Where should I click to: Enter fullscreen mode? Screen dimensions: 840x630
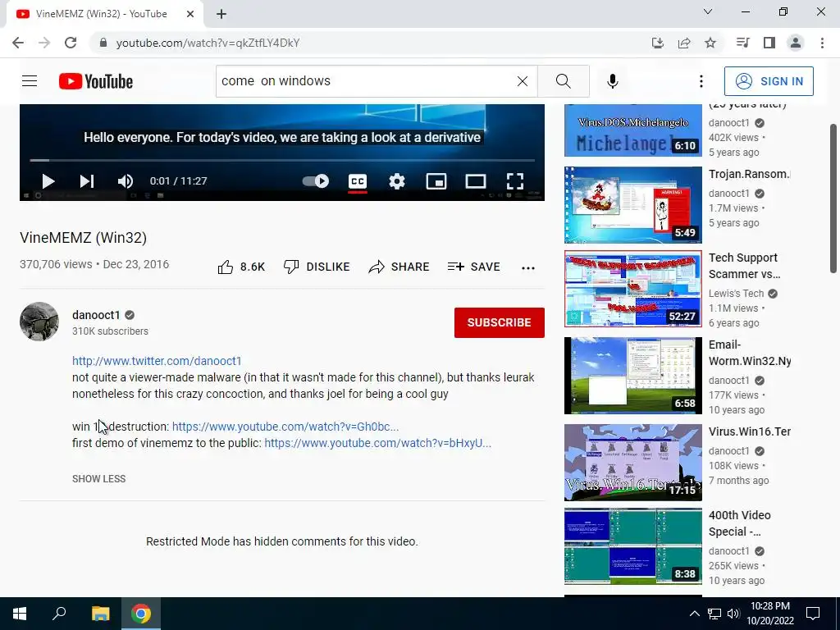click(x=515, y=181)
